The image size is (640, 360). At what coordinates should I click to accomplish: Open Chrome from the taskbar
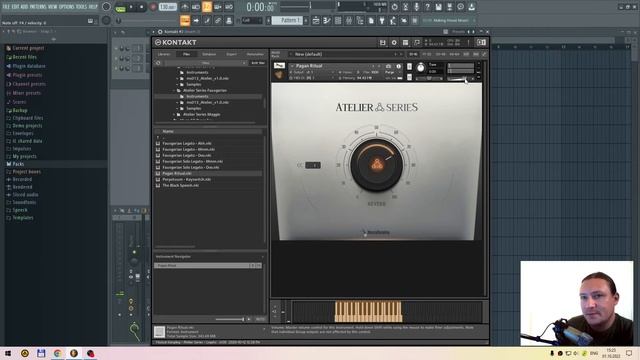57,353
